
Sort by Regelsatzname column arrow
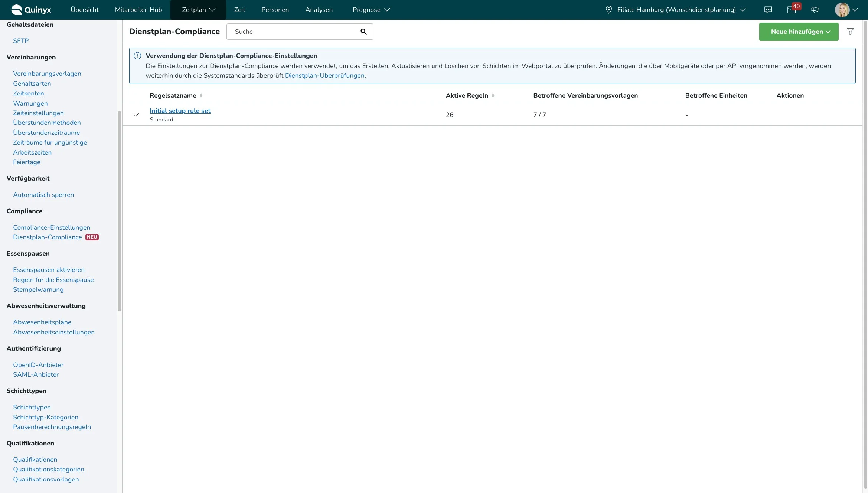click(201, 95)
